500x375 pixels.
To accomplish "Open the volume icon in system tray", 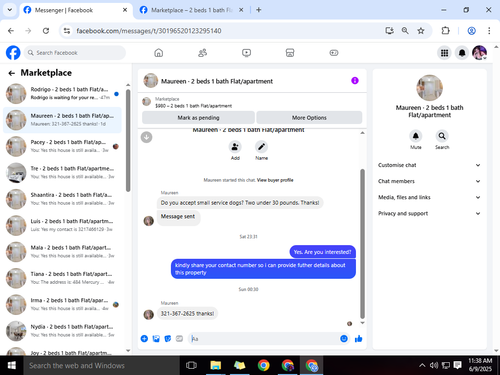I will pos(434,365).
